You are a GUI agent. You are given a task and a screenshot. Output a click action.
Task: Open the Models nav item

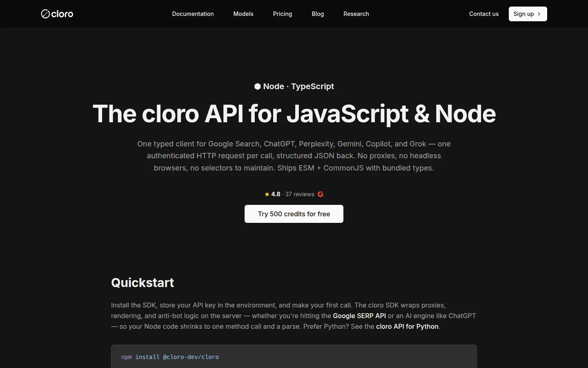pos(243,14)
